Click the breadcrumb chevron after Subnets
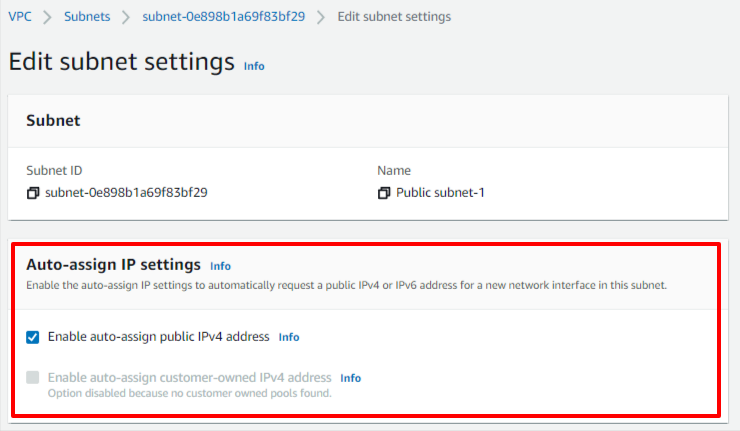740x431 pixels. click(126, 17)
